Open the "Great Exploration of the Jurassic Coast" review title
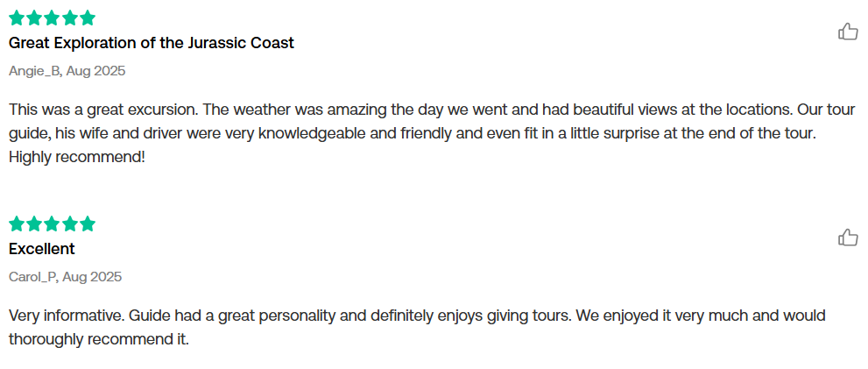Screen dimensions: 868x369 (x=152, y=43)
